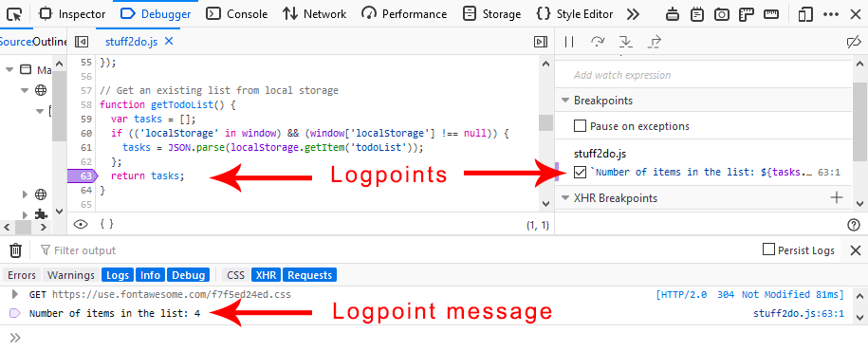Open the stuff2do.js:63:1 source link

tap(798, 314)
